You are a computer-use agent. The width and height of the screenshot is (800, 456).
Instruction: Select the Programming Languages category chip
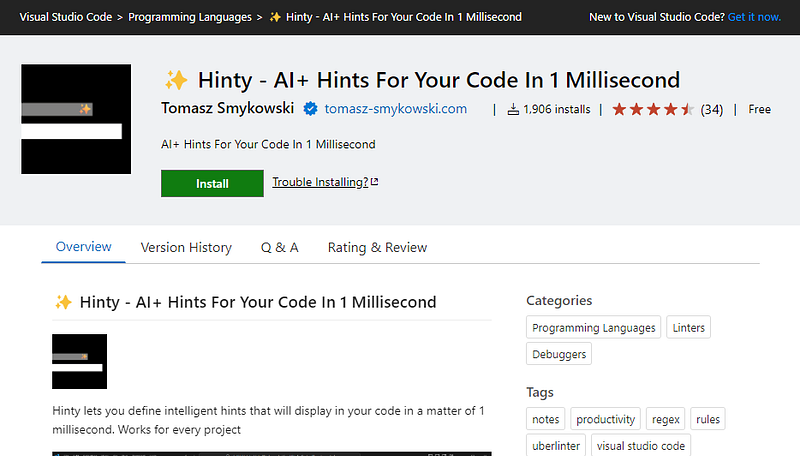coord(593,327)
